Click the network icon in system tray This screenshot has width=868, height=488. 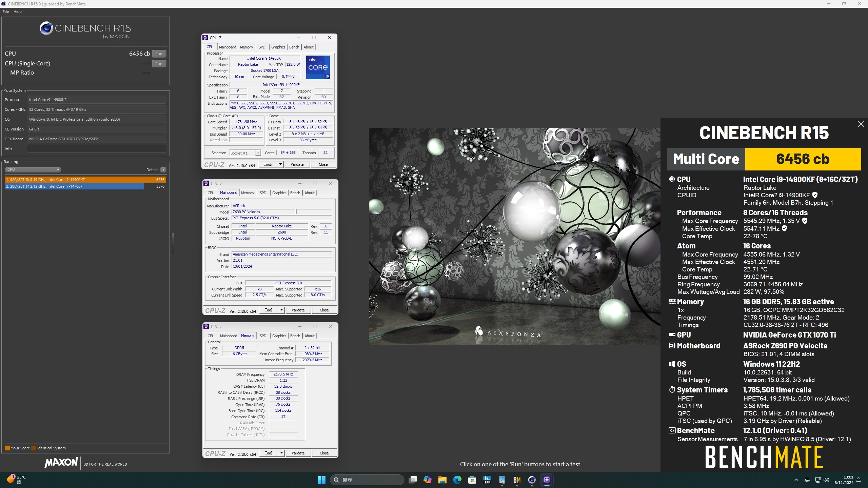coord(818,480)
